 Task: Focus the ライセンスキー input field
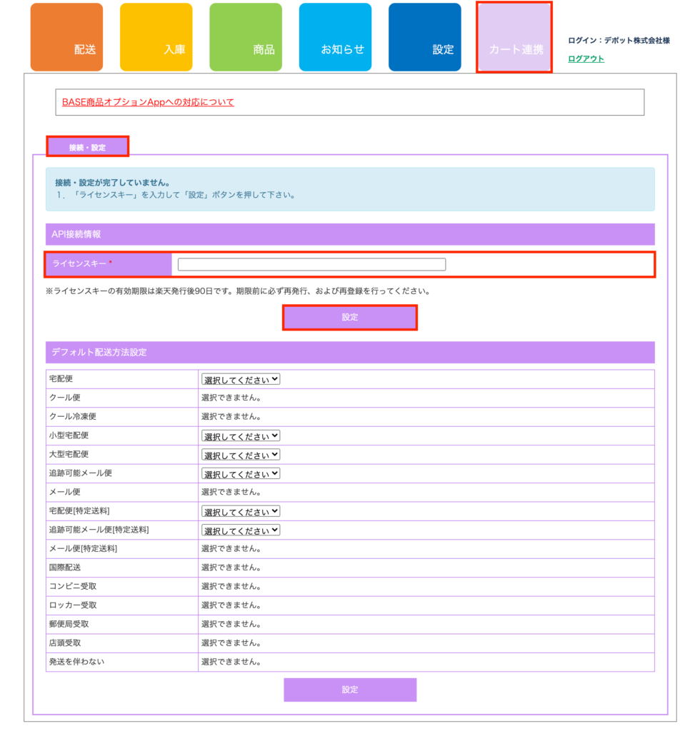point(311,264)
